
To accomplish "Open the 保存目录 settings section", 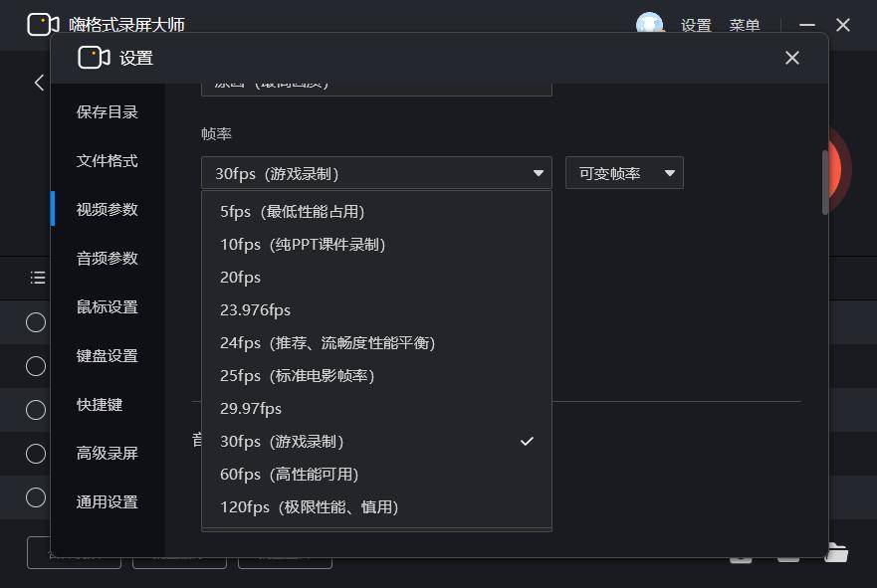I will coord(107,111).
